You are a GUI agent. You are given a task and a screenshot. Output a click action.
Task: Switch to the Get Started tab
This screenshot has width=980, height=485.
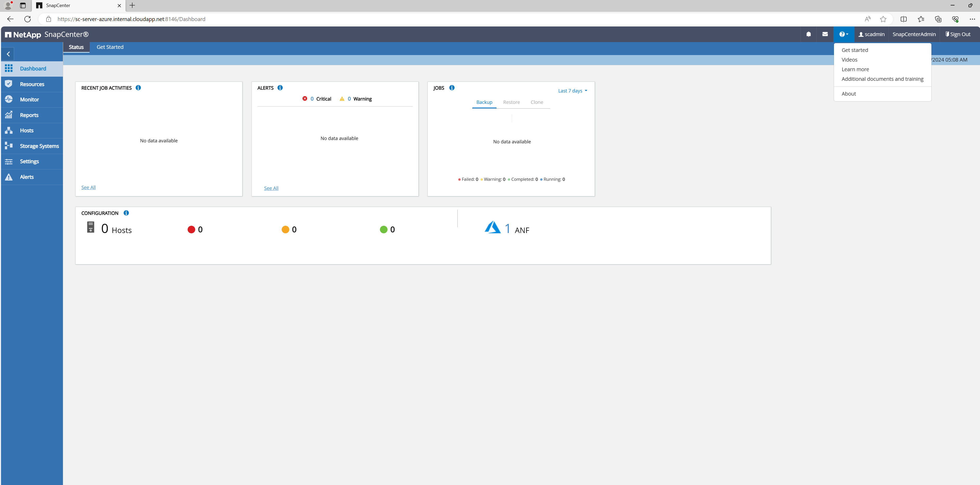[x=110, y=47]
